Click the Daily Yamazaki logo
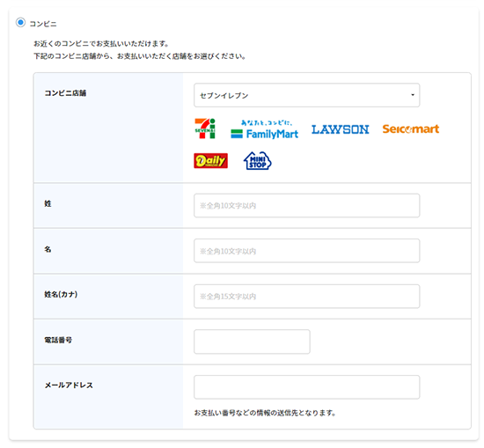Screen dimensions: 484x448 [x=211, y=160]
